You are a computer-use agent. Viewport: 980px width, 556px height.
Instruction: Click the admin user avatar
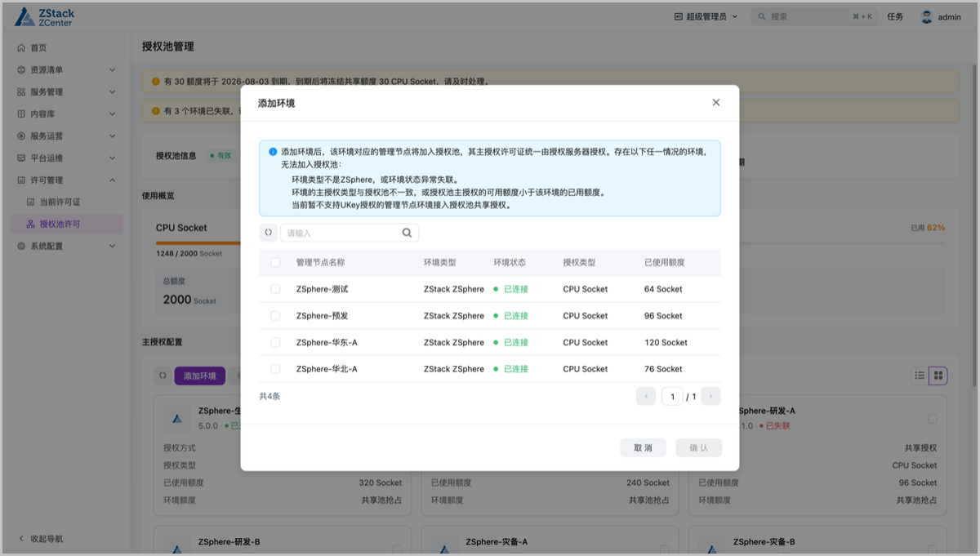927,16
